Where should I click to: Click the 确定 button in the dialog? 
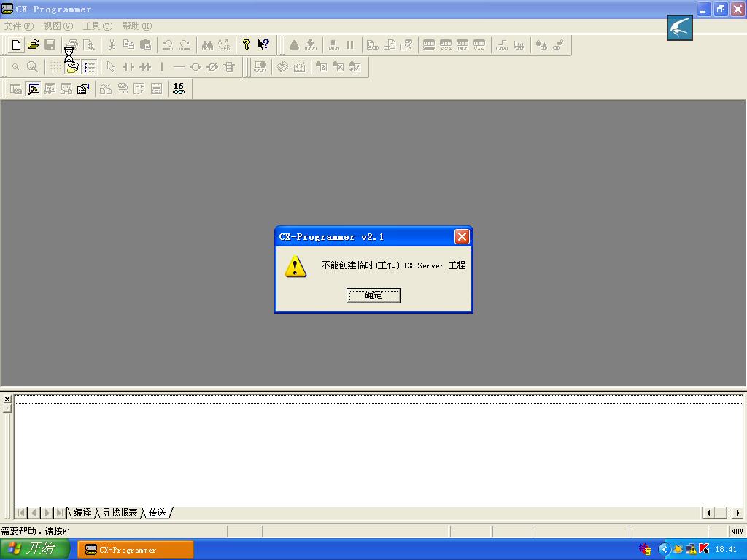(x=373, y=295)
